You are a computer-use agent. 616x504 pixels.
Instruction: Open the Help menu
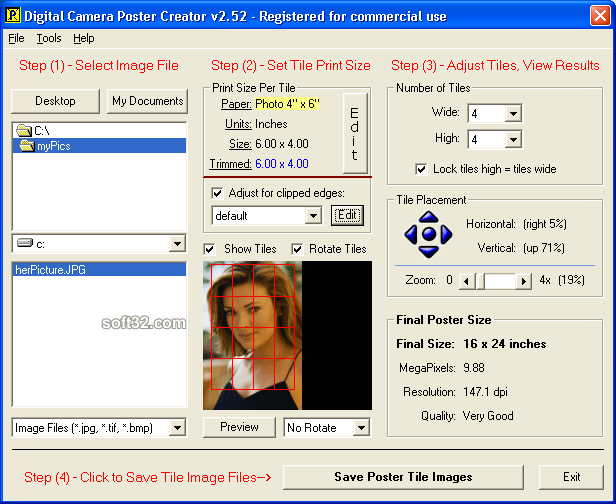coord(84,38)
